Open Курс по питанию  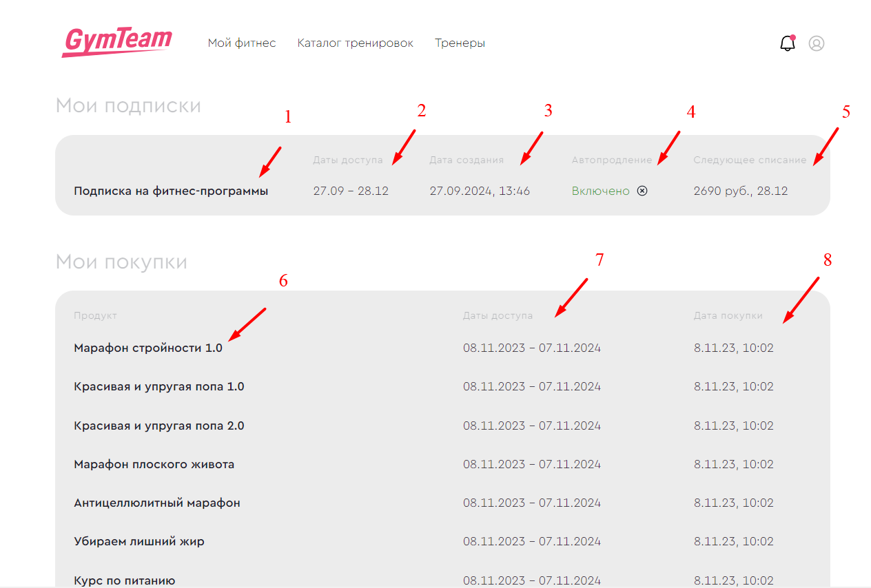coord(125,580)
